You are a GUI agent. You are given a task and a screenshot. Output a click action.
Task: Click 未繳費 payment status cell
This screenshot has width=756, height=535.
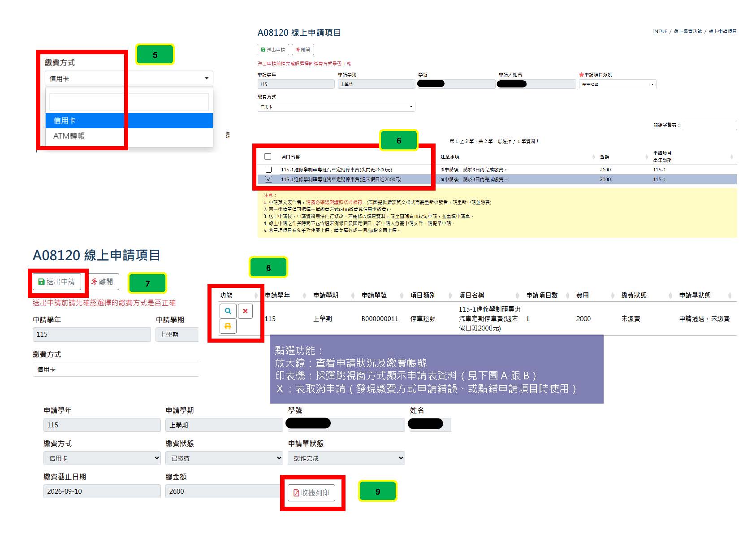[631, 319]
